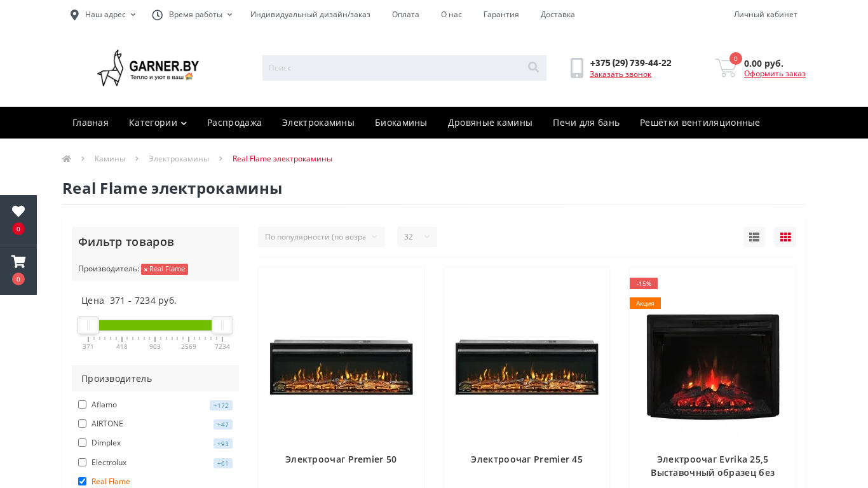Switch to grid view layout
The width and height of the screenshot is (868, 488).
tap(785, 237)
